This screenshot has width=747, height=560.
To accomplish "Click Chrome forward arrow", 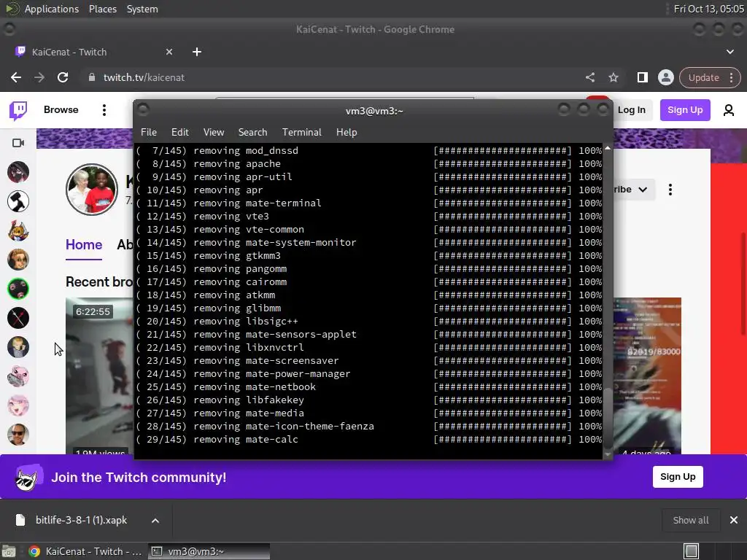I will (39, 77).
